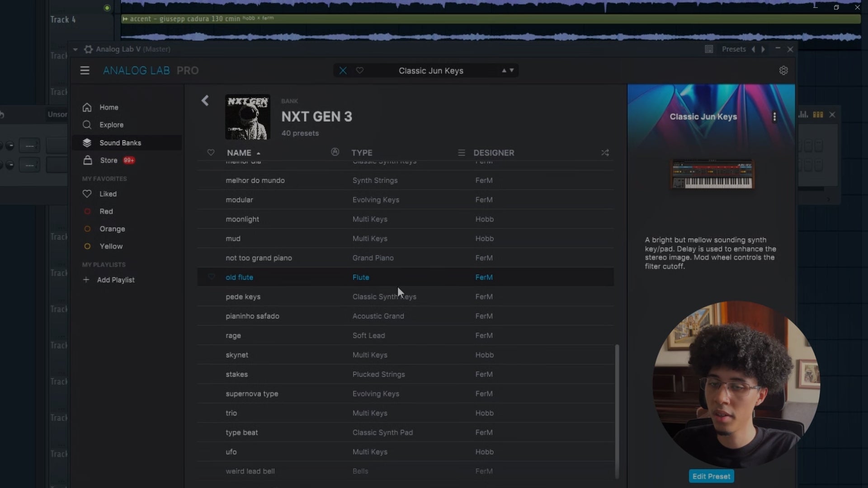Image resolution: width=868 pixels, height=488 pixels.
Task: Click the X icon beside preset name
Action: click(343, 70)
